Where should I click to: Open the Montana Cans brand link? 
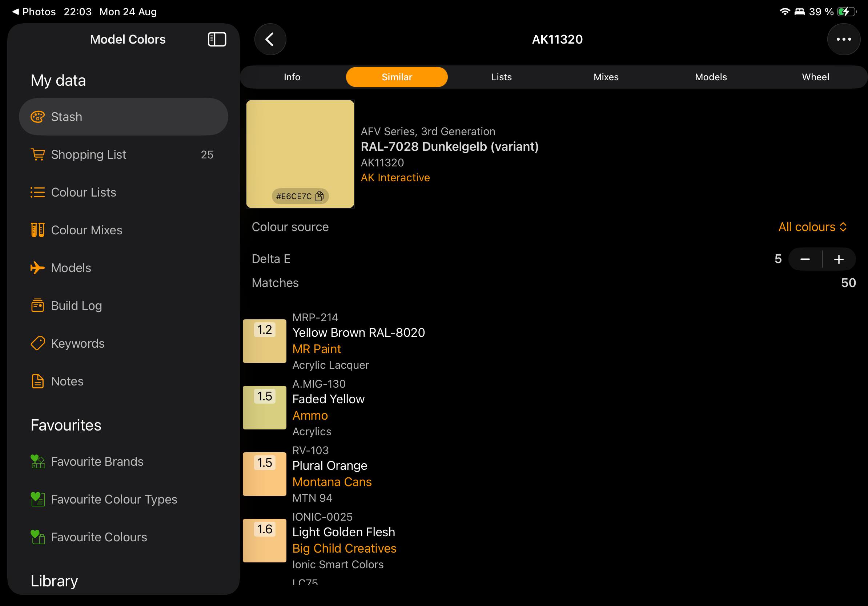point(332,482)
